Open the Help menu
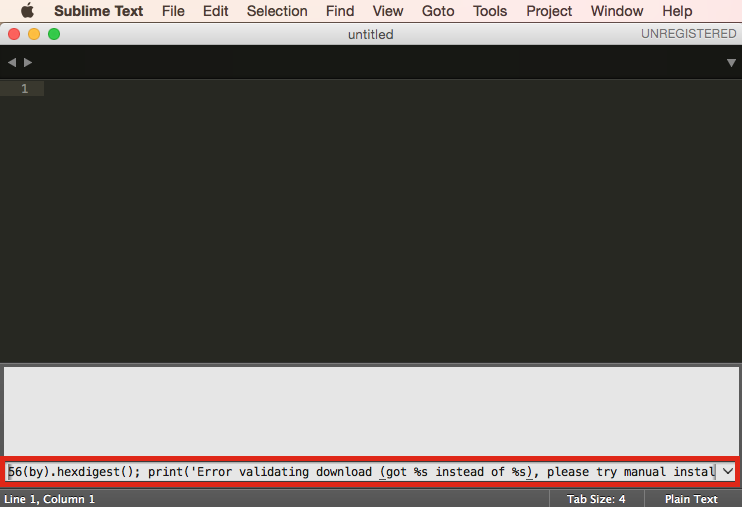The height and width of the screenshot is (507, 742). coord(677,11)
